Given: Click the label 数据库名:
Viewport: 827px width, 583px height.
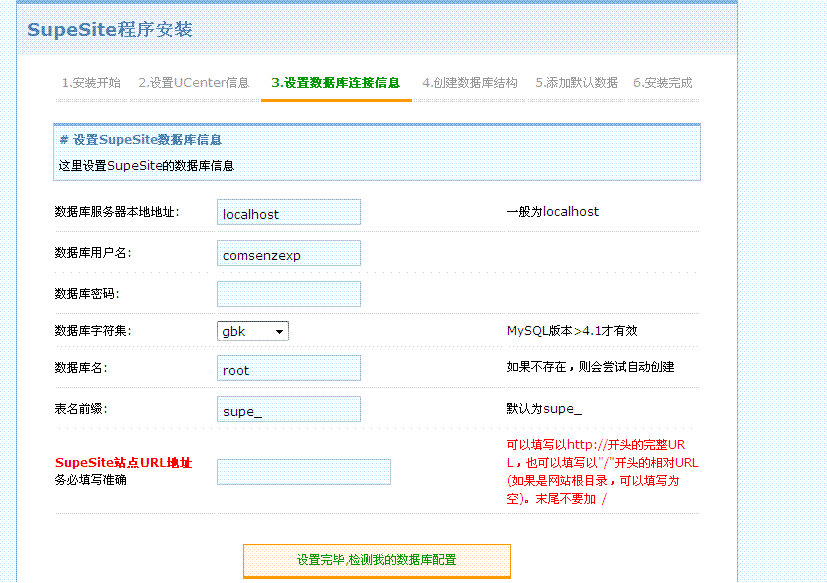Looking at the screenshot, I should [x=81, y=368].
